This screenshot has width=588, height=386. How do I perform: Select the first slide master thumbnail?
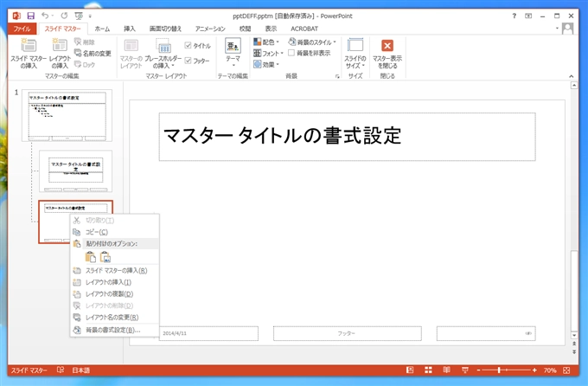click(67, 115)
